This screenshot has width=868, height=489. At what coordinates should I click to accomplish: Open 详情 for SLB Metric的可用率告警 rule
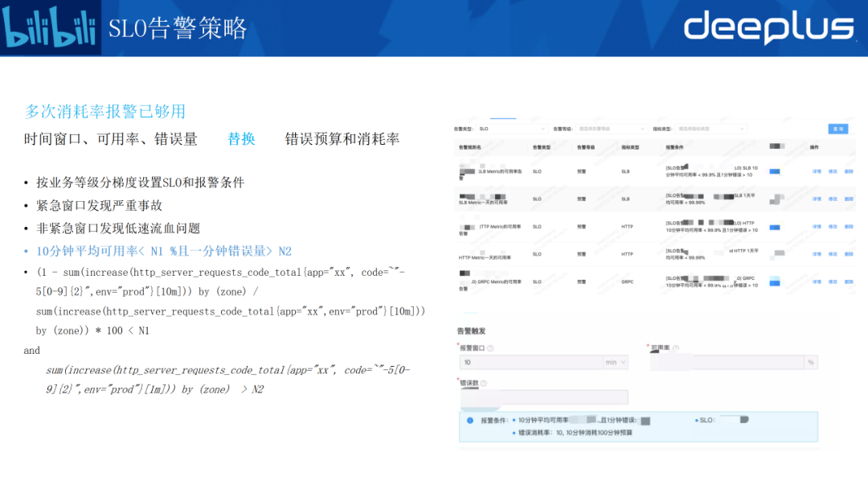(x=816, y=171)
